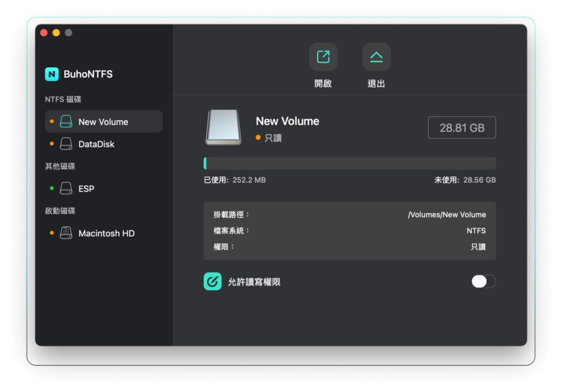Enable the 允許讀寫權限 toggle switch
The image size is (562, 392).
[x=483, y=281]
